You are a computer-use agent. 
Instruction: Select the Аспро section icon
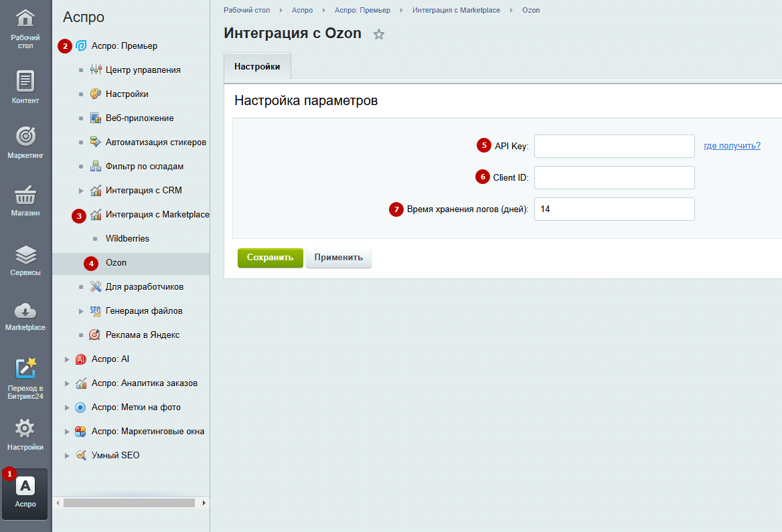(25, 486)
